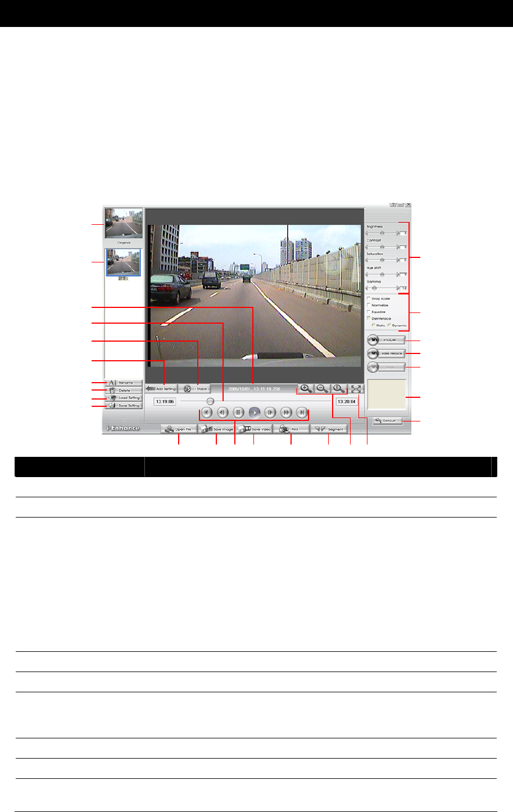This screenshot has width=513, height=812.
Task: Select the Static radio button
Action: tap(374, 325)
